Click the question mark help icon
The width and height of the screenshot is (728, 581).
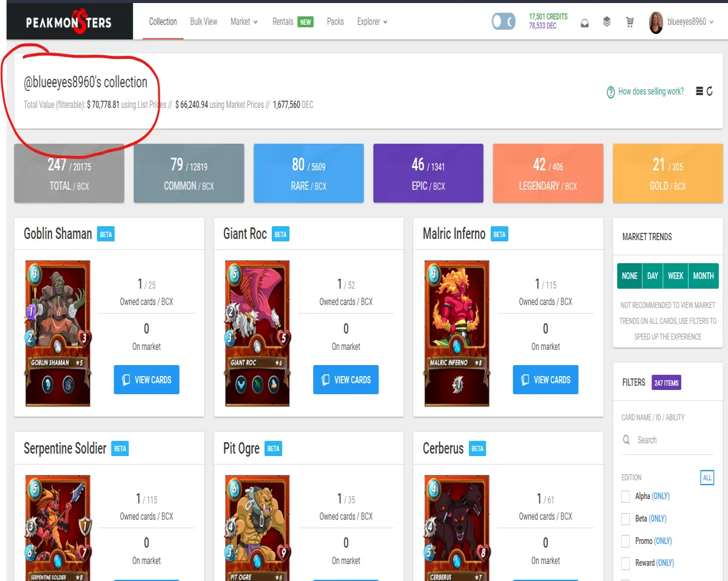(x=611, y=92)
